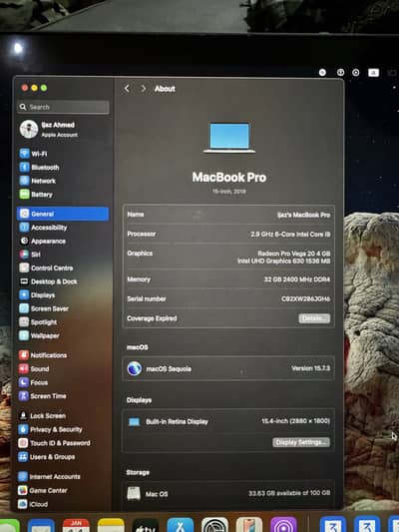The image size is (399, 532).
Task: Open Battery settings
Action: 36,194
